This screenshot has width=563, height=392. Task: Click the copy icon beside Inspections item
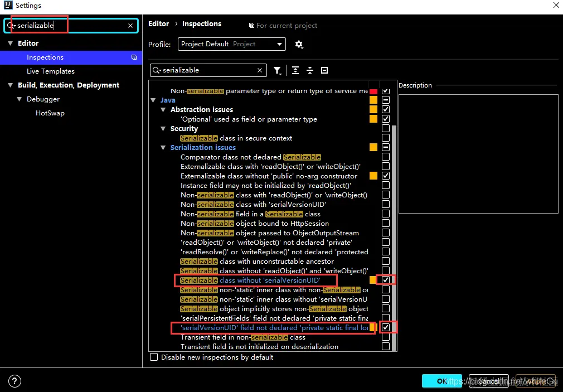click(x=134, y=57)
